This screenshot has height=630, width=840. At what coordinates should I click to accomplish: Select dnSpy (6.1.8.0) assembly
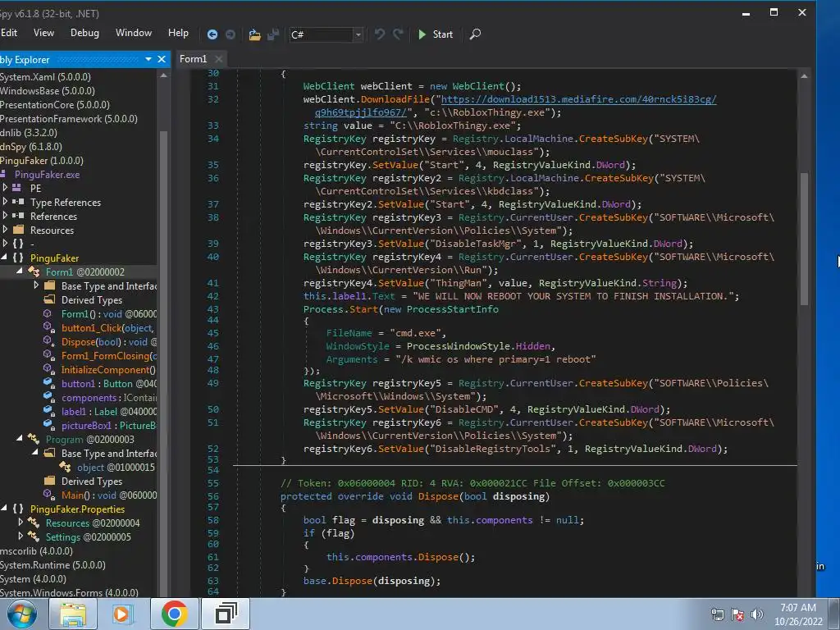(31, 146)
